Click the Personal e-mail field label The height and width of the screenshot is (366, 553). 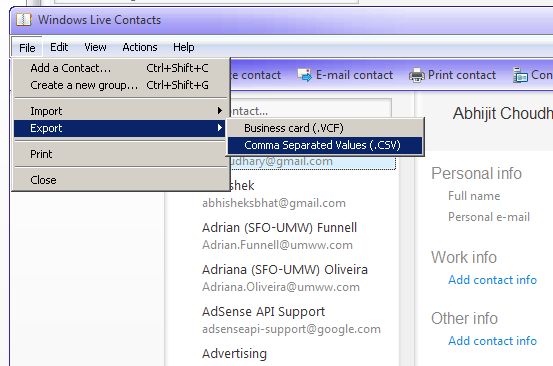click(489, 217)
